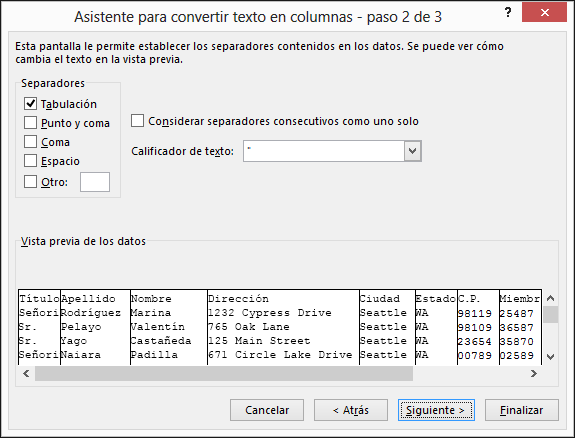
Task: Click the 'Rodríguez' preview cell
Action: coord(91,313)
